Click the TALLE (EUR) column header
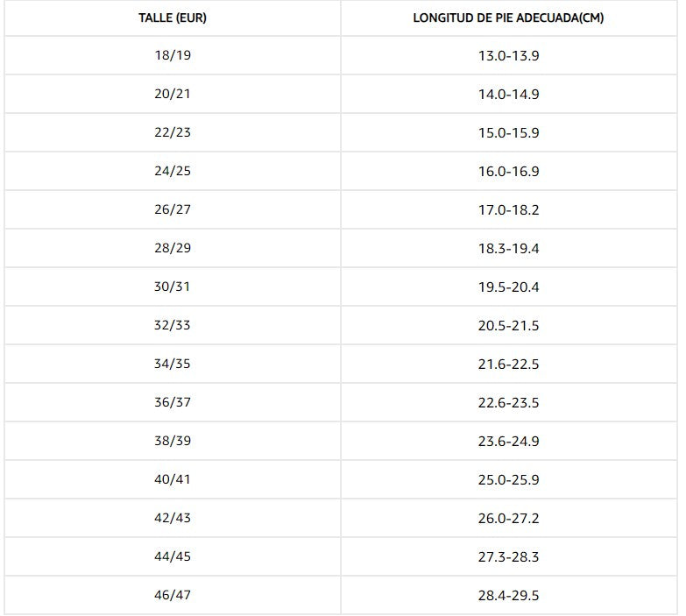 pyautogui.click(x=173, y=18)
